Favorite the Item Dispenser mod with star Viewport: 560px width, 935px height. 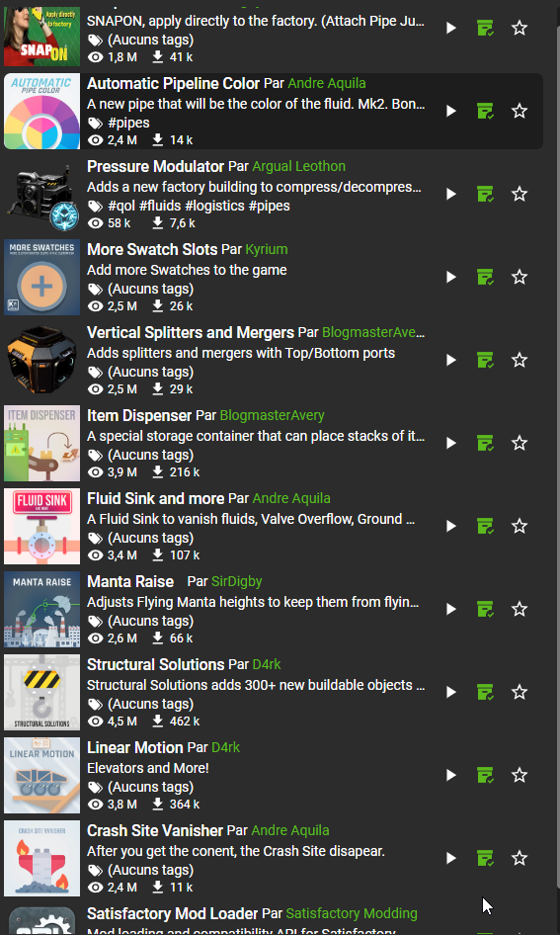[520, 443]
